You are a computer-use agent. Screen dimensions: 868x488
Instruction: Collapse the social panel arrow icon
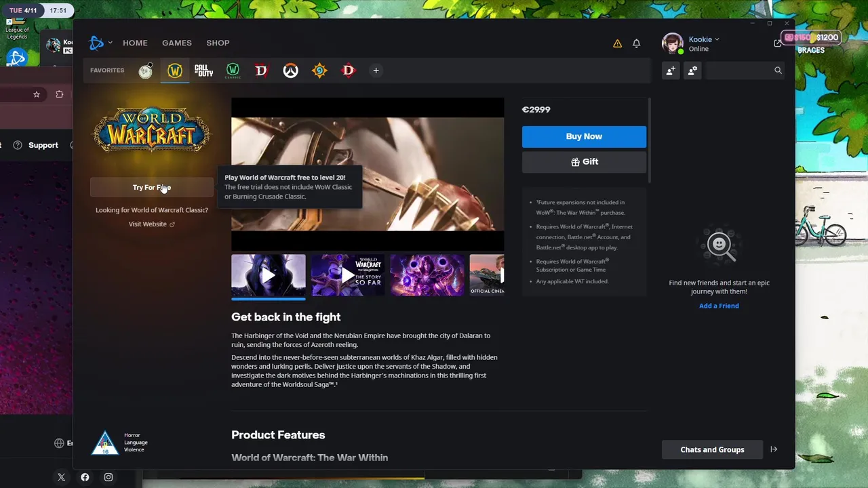pos(774,449)
